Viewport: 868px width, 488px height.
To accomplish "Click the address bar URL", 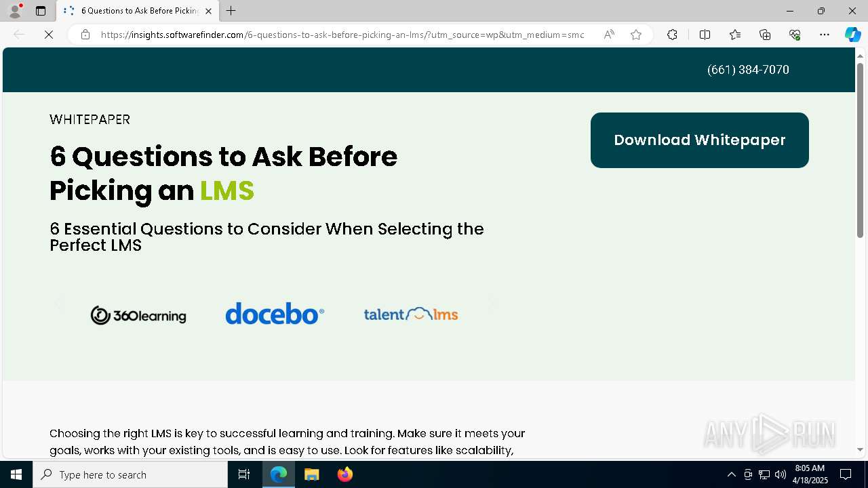I will coord(342,35).
